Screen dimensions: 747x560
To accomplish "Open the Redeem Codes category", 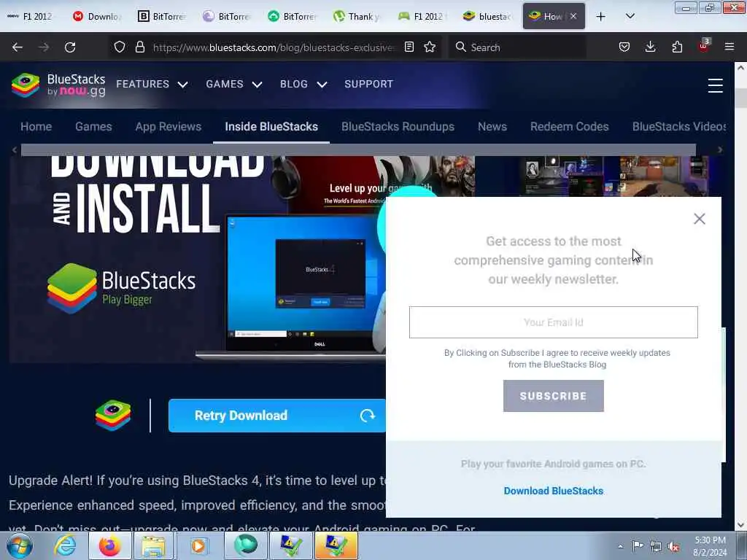I will (x=569, y=127).
